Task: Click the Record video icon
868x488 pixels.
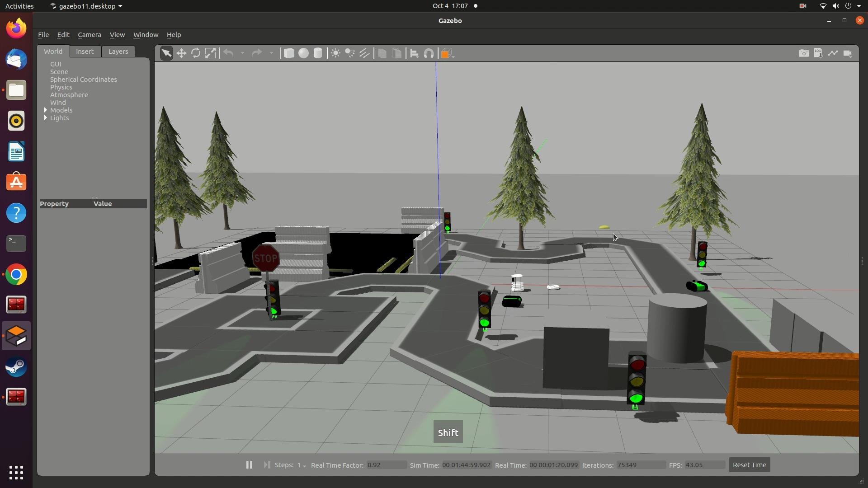Action: pyautogui.click(x=848, y=53)
